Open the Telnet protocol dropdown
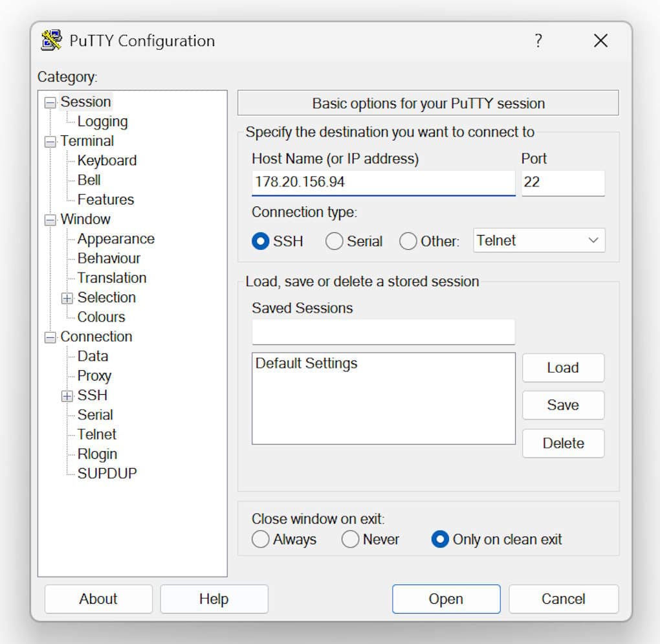The height and width of the screenshot is (644, 660). [539, 240]
